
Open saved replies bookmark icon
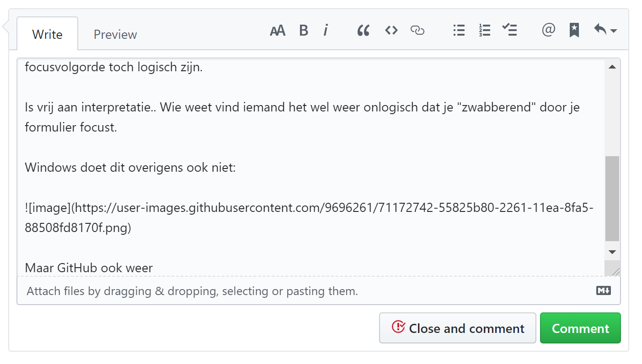click(x=574, y=30)
